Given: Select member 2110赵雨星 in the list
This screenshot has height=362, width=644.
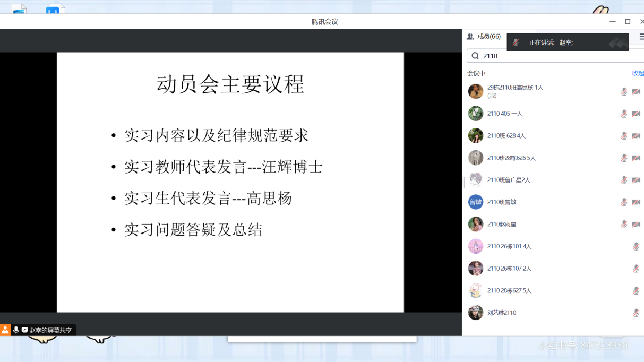Looking at the screenshot, I should (x=502, y=225).
